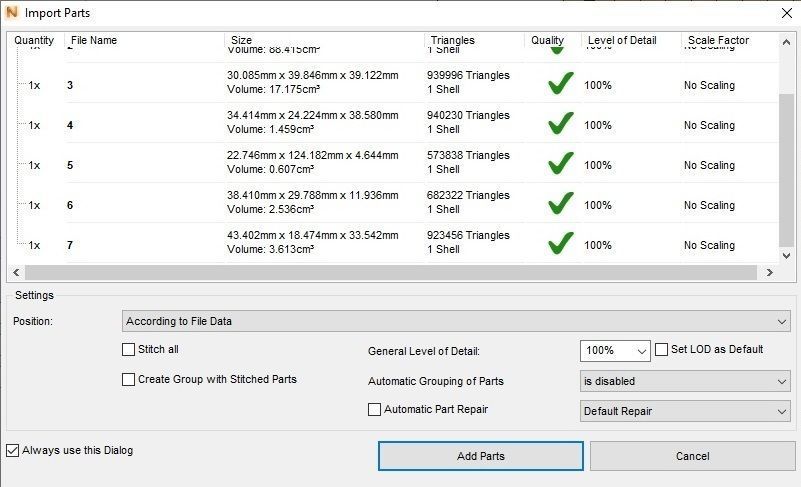Sort by the File Name column header
801x487 pixels.
coord(94,41)
